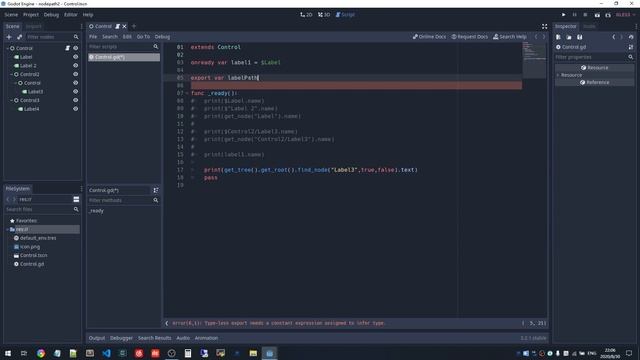Click the instance scene link icon
Image resolution: width=640 pixels, height=360 pixels.
pos(20,37)
